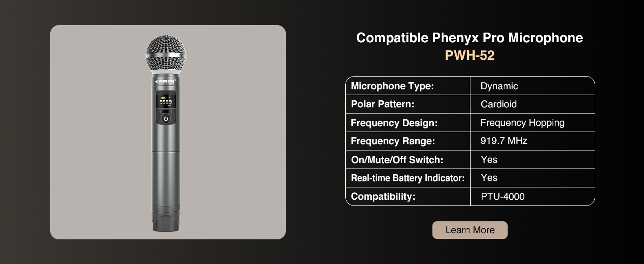Click the "Real-time Battery Indicator:" label
This screenshot has height=264, width=644.
(408, 178)
